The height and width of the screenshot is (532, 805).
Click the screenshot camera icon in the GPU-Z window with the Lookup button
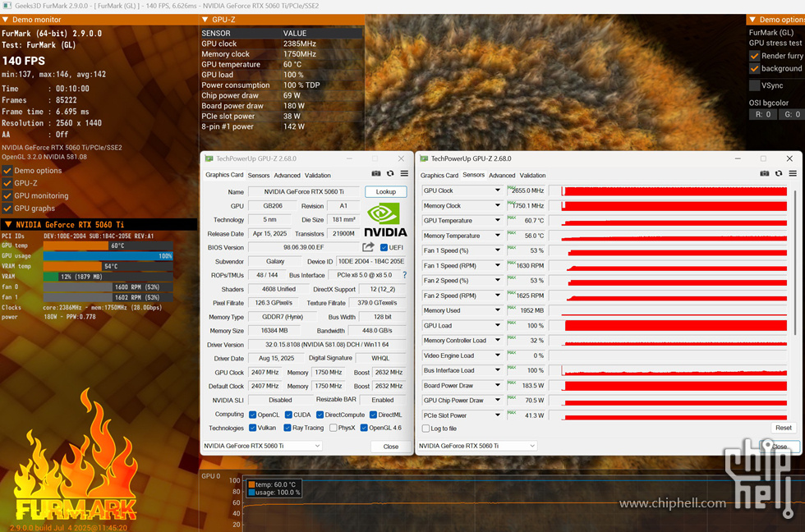click(x=376, y=174)
